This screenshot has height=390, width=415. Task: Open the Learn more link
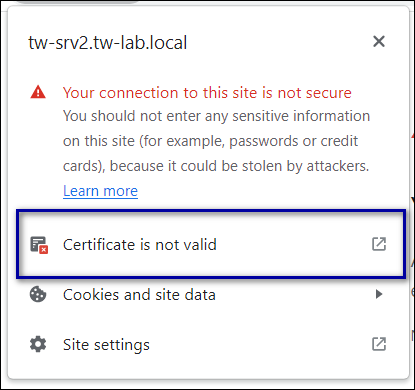pyautogui.click(x=100, y=191)
